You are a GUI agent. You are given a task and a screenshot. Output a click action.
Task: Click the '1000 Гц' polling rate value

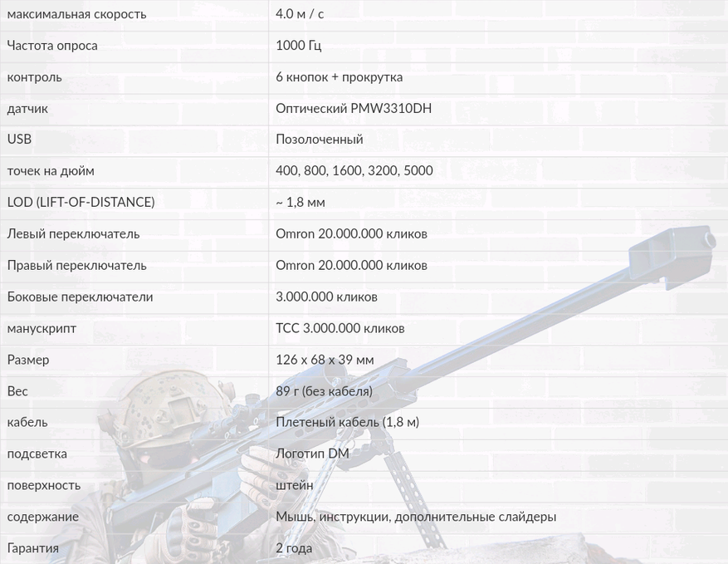[x=298, y=46]
